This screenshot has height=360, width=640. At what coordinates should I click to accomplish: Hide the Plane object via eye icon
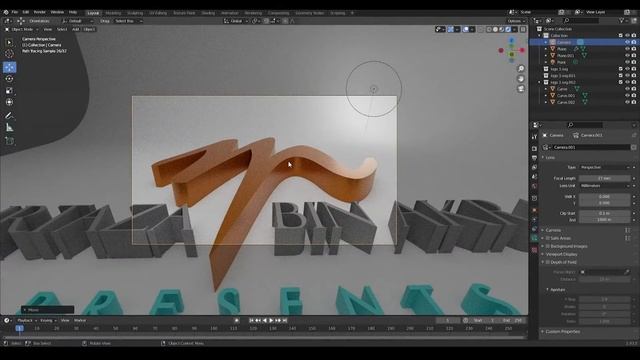[627, 49]
